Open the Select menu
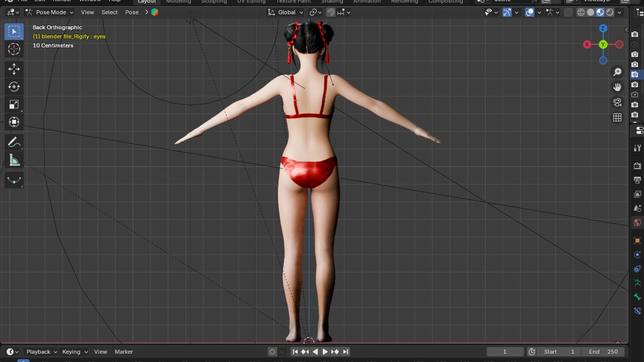 click(x=109, y=12)
